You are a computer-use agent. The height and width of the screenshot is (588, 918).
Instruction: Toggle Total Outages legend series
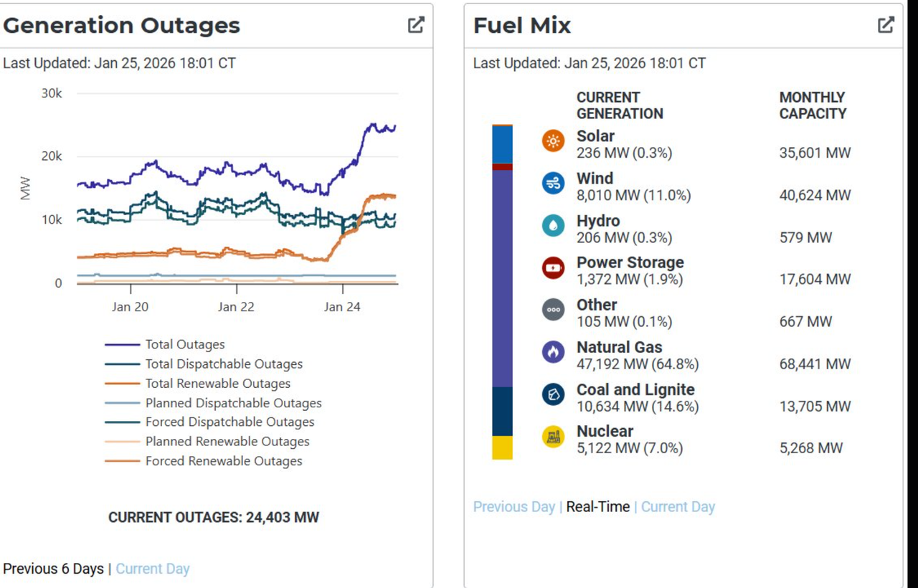coord(184,345)
